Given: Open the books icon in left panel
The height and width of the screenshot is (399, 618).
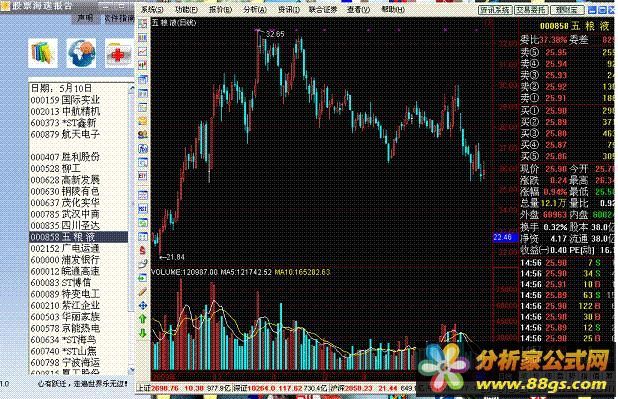Looking at the screenshot, I should click(43, 53).
